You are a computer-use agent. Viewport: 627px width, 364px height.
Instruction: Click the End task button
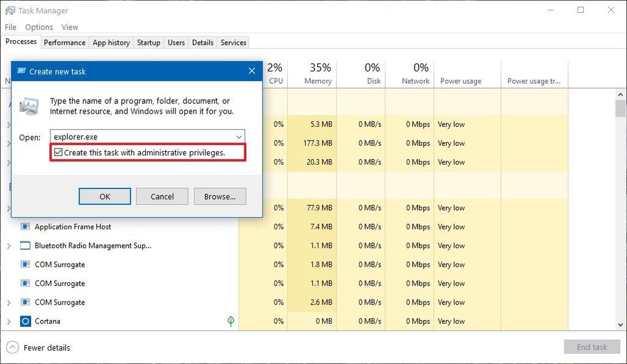(x=591, y=347)
